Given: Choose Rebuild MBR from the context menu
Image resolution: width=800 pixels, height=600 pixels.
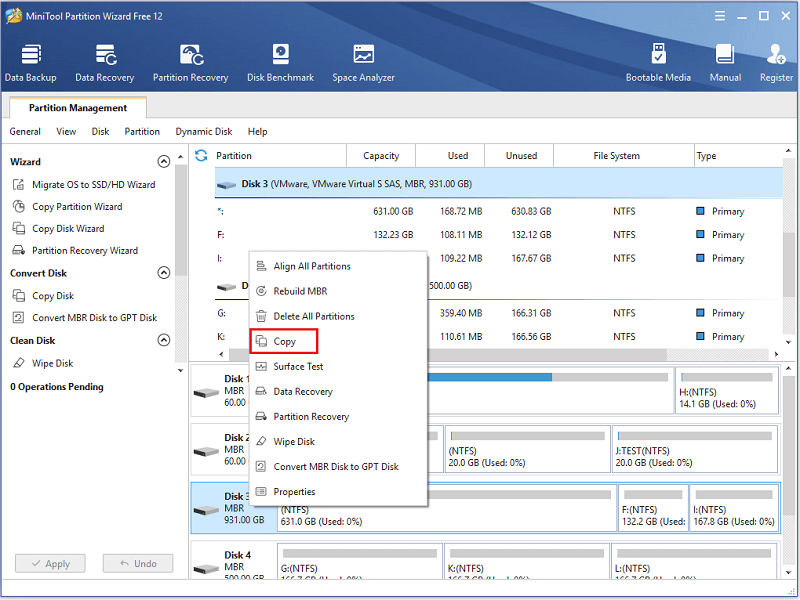Looking at the screenshot, I should coord(338,291).
